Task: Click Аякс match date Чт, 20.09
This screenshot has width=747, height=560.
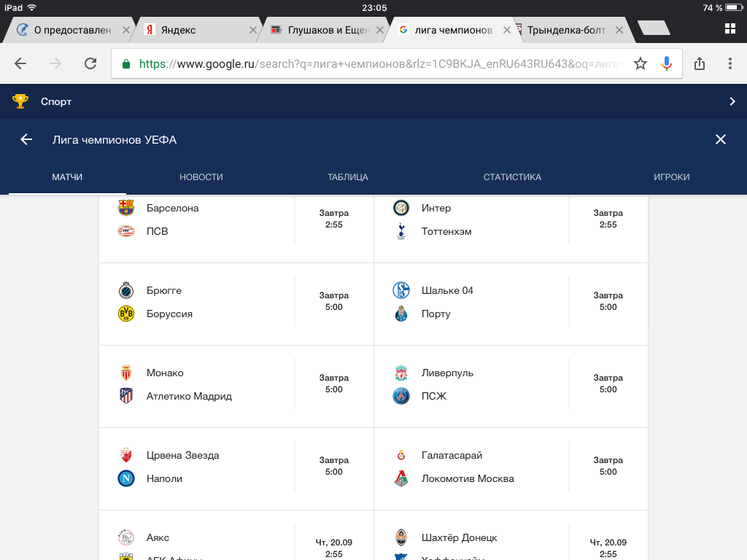Action: [x=333, y=542]
